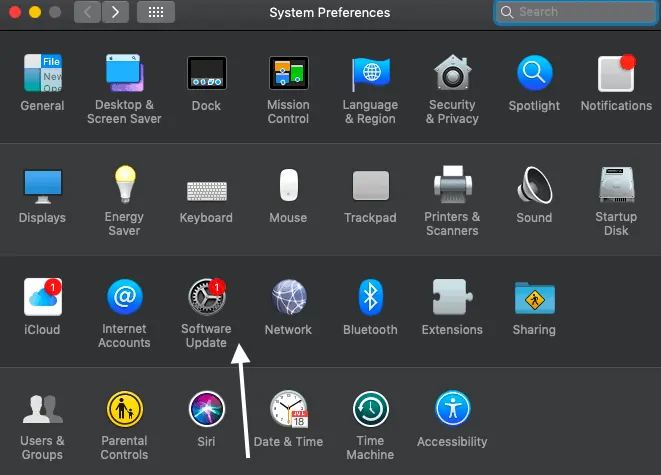Open Mission Control settings

(288, 74)
